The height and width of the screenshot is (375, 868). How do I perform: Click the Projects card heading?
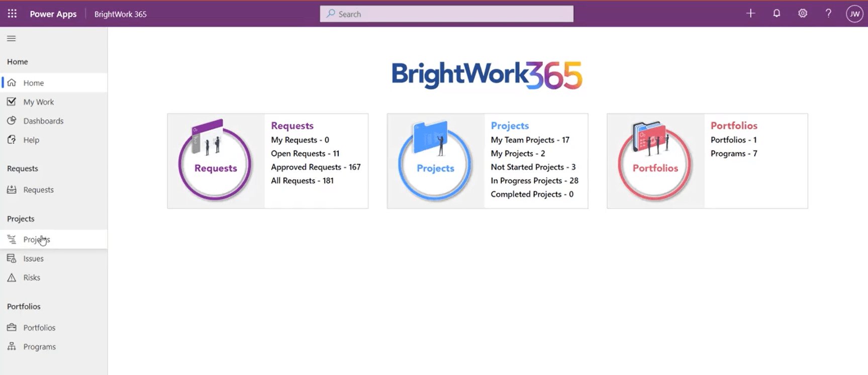tap(510, 126)
